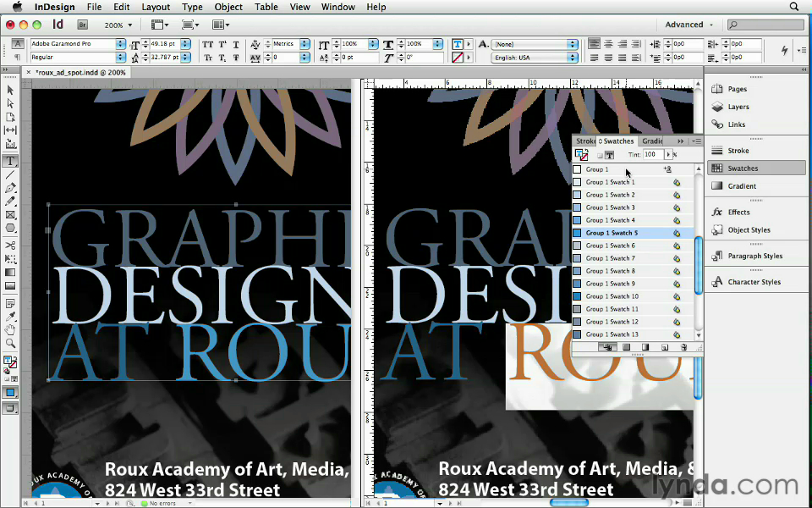Open the Type menu
The image size is (812, 508).
pyautogui.click(x=192, y=7)
